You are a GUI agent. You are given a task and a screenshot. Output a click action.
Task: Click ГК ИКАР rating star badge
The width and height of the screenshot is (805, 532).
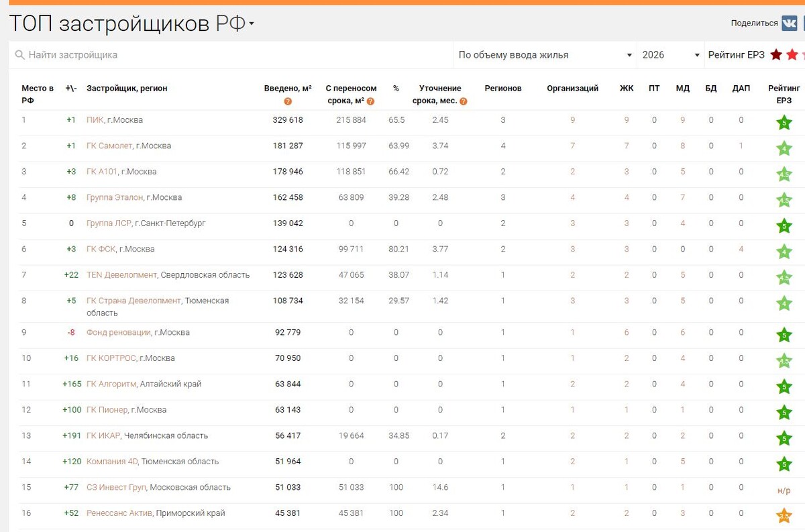tap(784, 438)
